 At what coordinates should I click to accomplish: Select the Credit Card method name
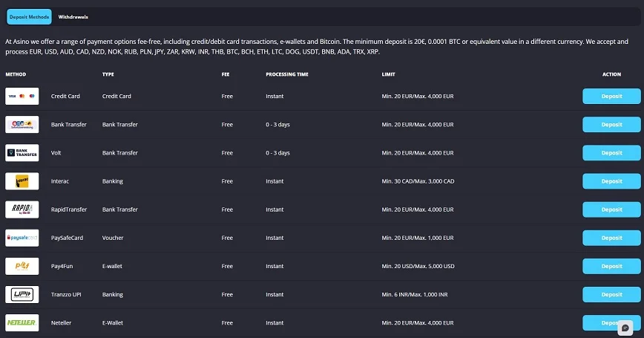(x=65, y=97)
